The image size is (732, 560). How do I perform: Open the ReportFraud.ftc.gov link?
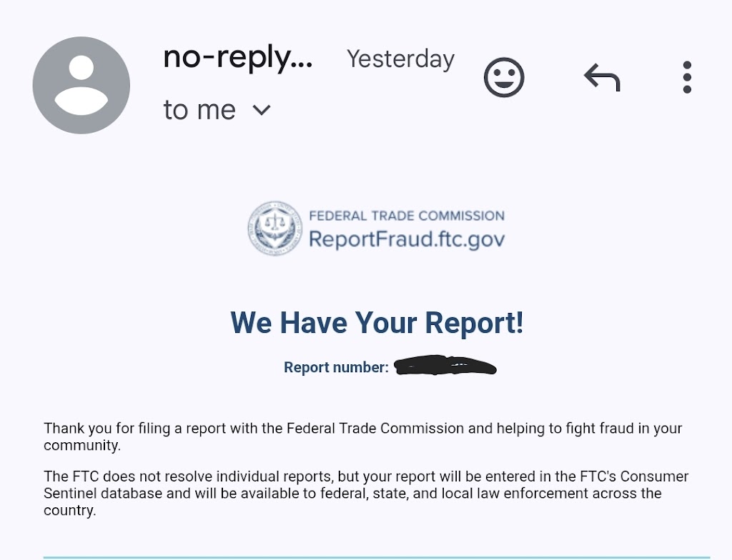(x=406, y=239)
